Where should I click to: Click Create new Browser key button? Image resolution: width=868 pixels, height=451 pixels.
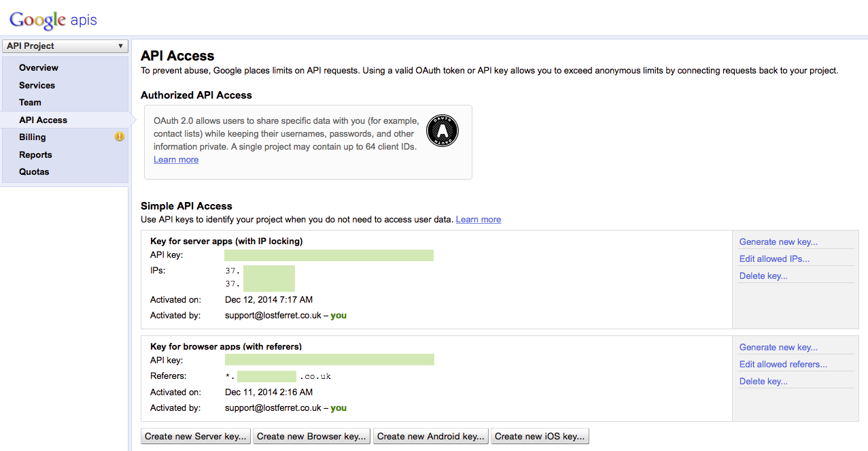tap(312, 436)
